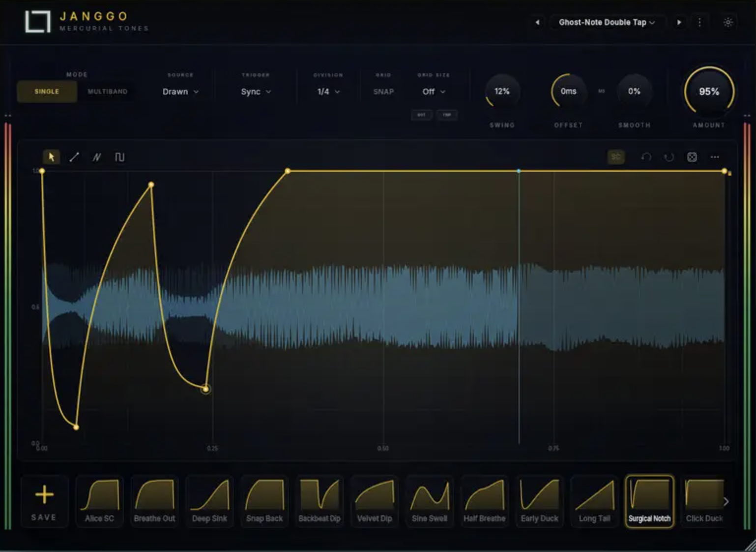Image resolution: width=756 pixels, height=552 pixels.
Task: Redo the curve edit
Action: point(669,157)
